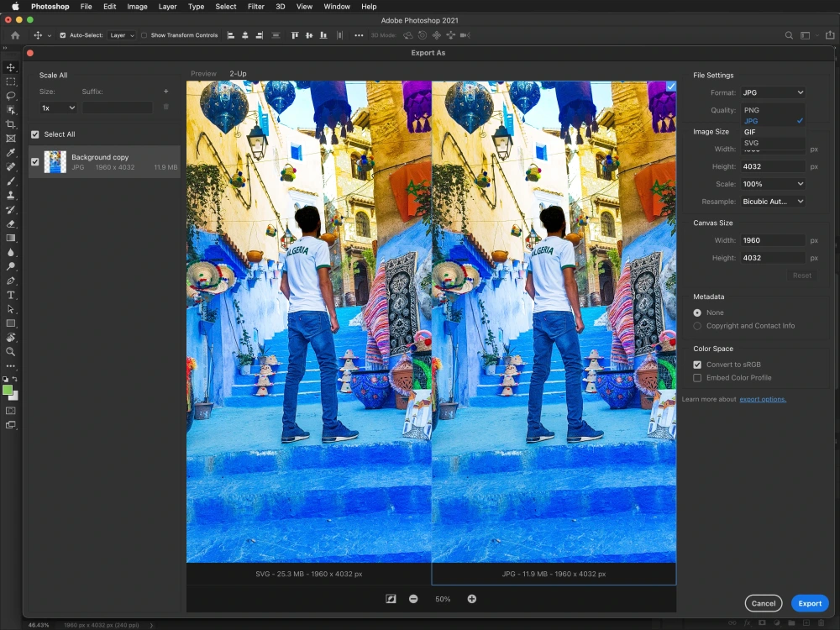840x630 pixels.
Task: Select the Frame tool
Action: coord(11,139)
